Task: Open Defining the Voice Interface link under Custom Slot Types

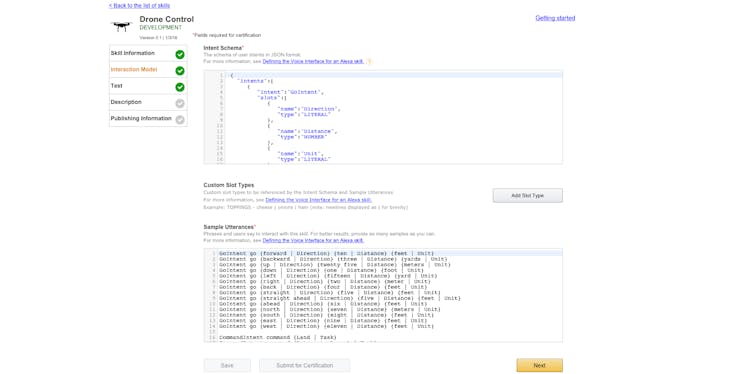Action: point(319,200)
